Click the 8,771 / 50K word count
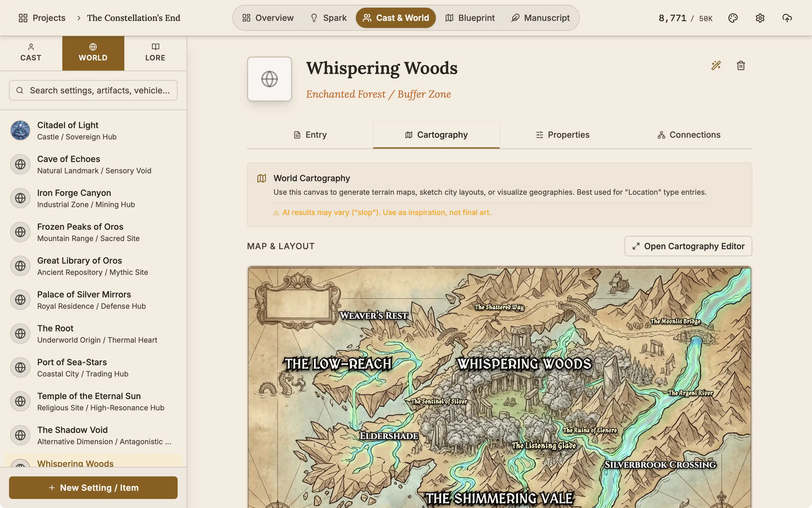 tap(685, 18)
